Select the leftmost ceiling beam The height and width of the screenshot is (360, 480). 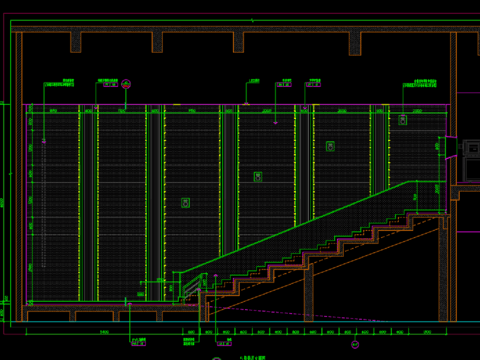tap(76, 42)
